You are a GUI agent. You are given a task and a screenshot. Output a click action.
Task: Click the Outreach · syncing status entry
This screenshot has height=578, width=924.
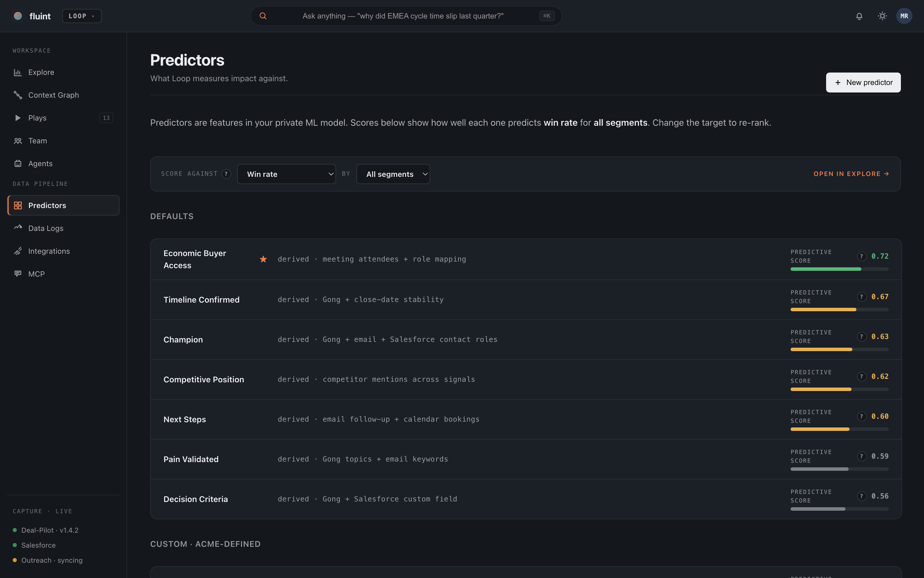pyautogui.click(x=48, y=560)
